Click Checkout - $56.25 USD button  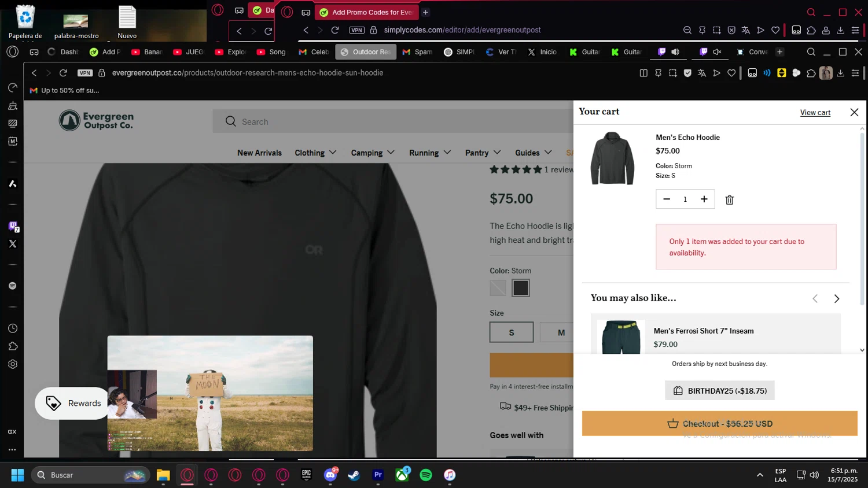pyautogui.click(x=719, y=423)
